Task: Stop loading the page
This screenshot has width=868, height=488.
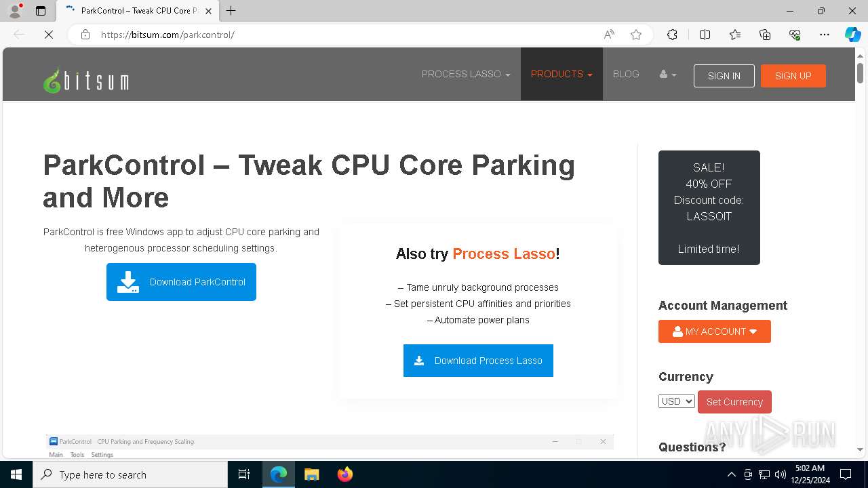Action: pos(49,35)
